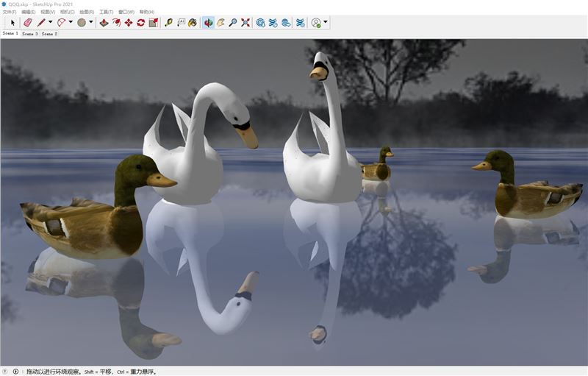Viewport: 588px width, 376px height.
Task: Open the 帮助(H) menu
Action: click(x=146, y=12)
